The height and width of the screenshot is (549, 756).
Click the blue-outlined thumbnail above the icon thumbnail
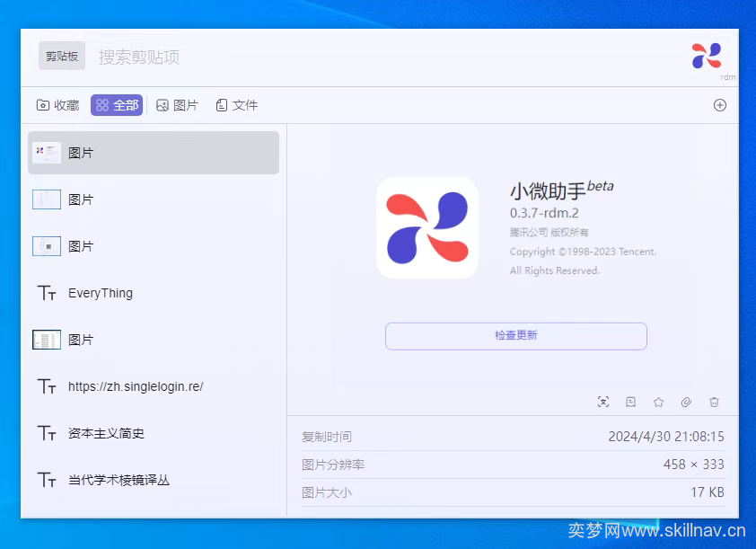pyautogui.click(x=47, y=199)
